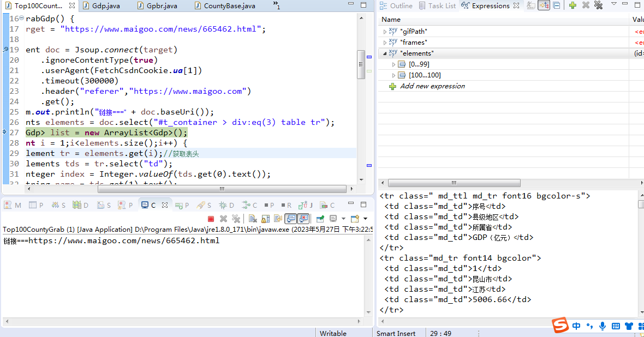Viewport: 644px width, 337px height.
Task: Collapse the "elements" expression node
Action: point(385,53)
